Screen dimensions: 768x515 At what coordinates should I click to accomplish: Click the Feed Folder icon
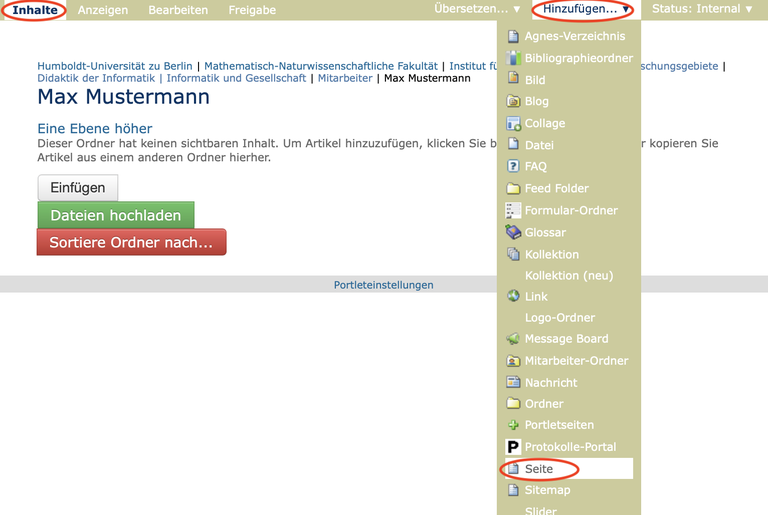[513, 188]
